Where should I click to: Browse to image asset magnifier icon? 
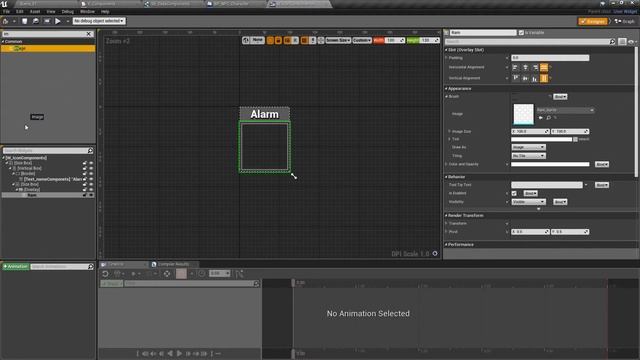click(549, 118)
